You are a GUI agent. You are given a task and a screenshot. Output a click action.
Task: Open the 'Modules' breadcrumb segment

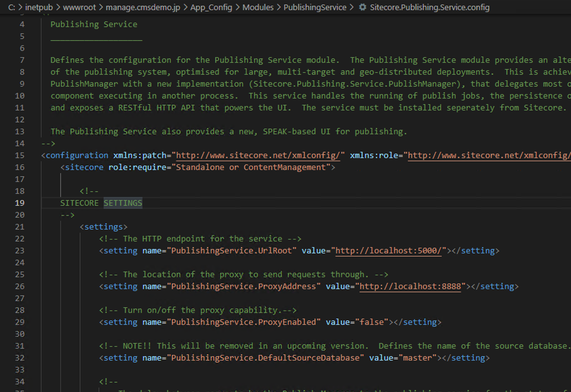click(x=258, y=7)
